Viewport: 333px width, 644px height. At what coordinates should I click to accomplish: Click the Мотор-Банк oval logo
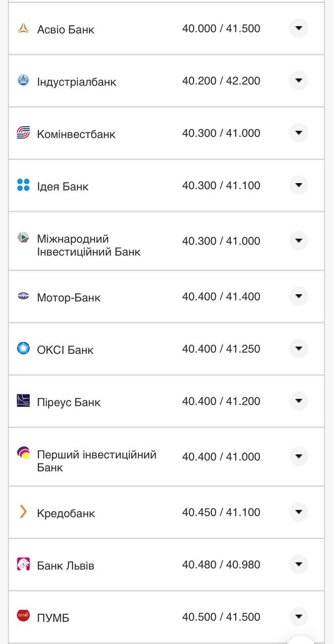(x=24, y=296)
